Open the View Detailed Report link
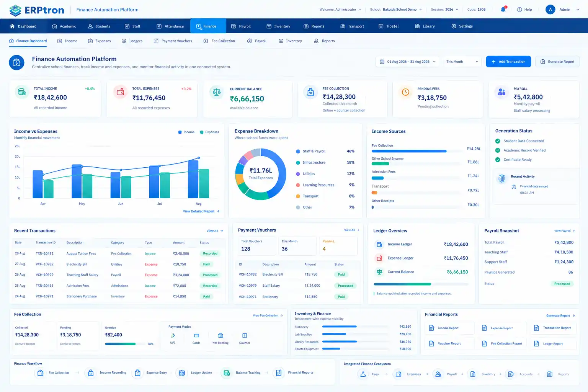This screenshot has width=588, height=392. [x=201, y=211]
